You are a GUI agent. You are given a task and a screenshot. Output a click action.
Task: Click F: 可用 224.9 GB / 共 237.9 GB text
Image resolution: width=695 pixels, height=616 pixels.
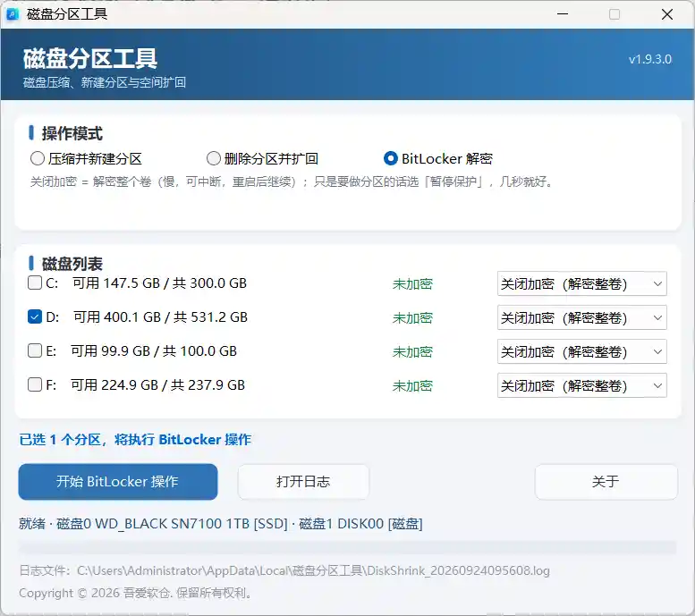[146, 385]
